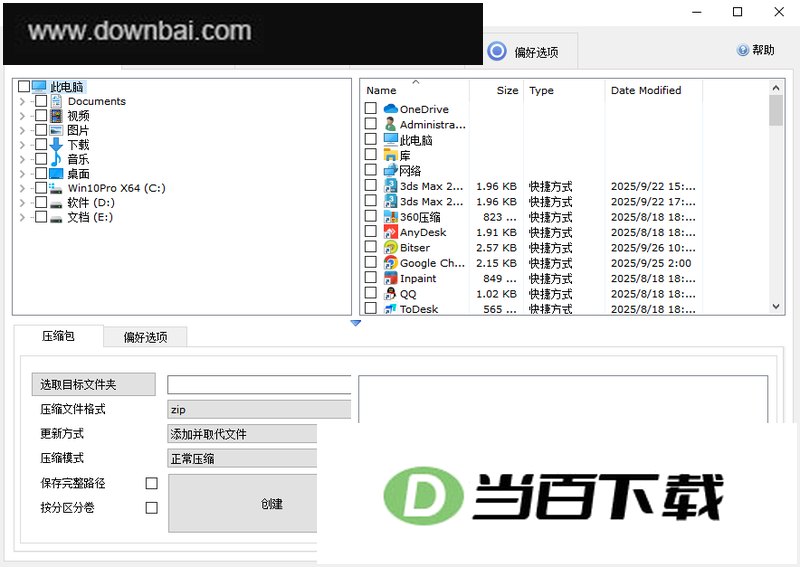Expand the 下载 tree node
Image resolution: width=800 pixels, height=567 pixels.
tap(22, 145)
